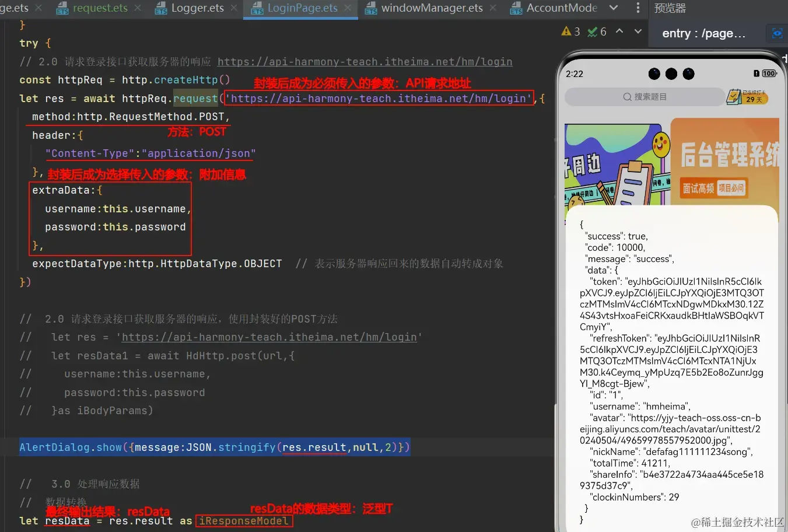Click the "Content-Type" header key
The width and height of the screenshot is (788, 532).
coord(90,153)
